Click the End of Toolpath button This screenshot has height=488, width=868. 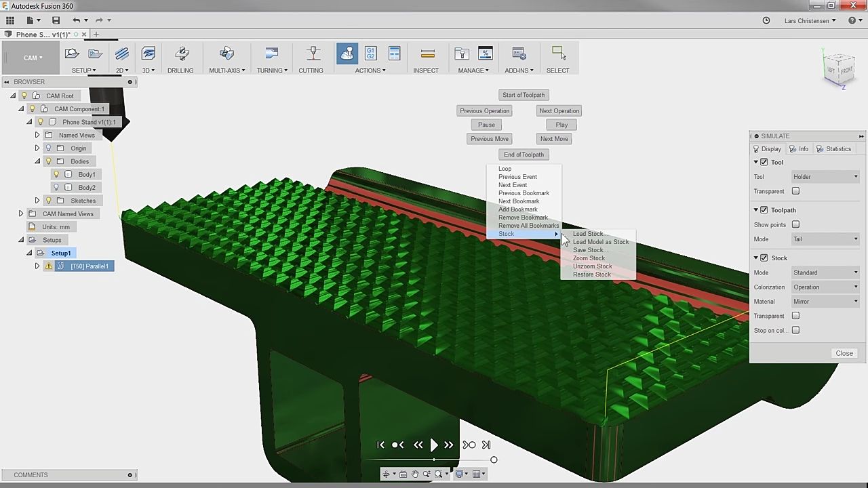pos(524,155)
